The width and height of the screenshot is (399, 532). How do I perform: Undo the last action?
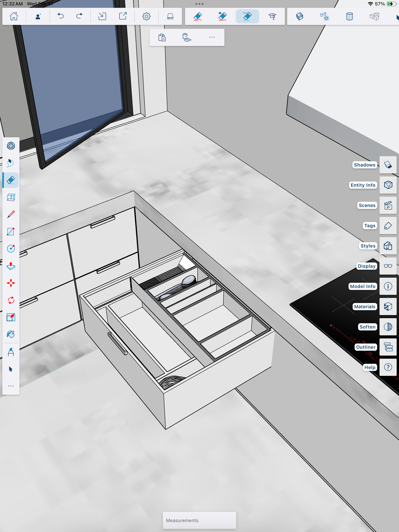(60, 16)
